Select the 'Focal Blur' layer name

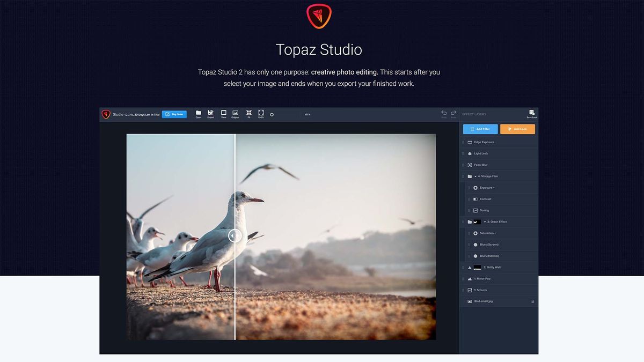[481, 165]
